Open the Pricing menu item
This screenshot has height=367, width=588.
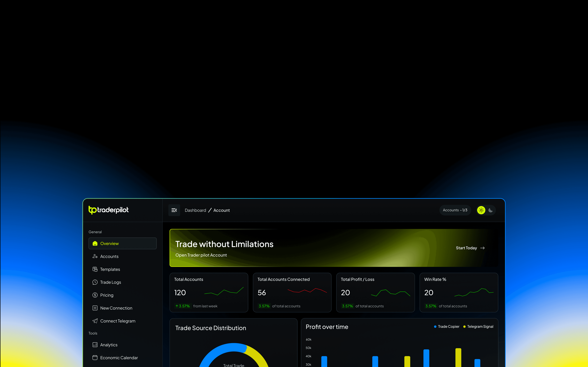coord(123,295)
